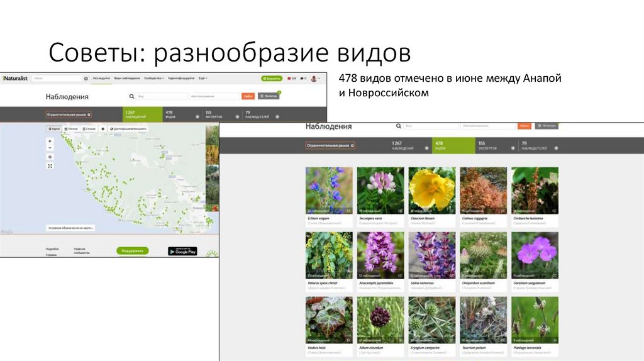Switch to the Список list view
The height and width of the screenshot is (361, 644).
[x=89, y=129]
